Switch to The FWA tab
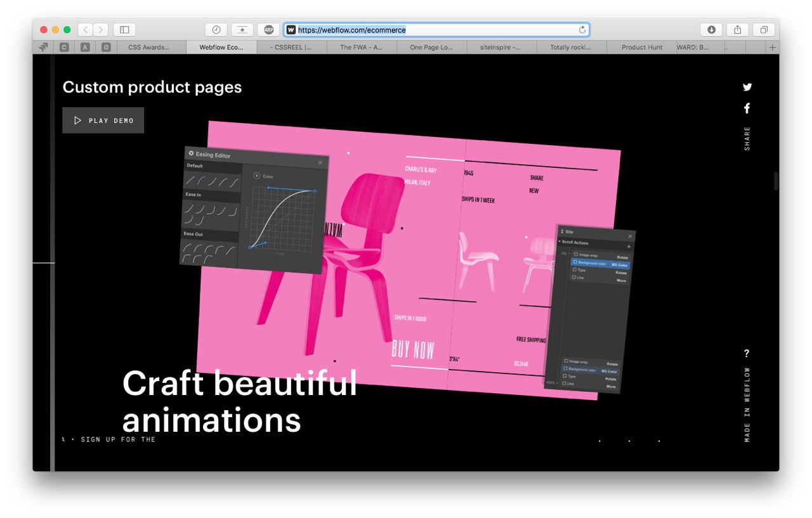 point(362,47)
